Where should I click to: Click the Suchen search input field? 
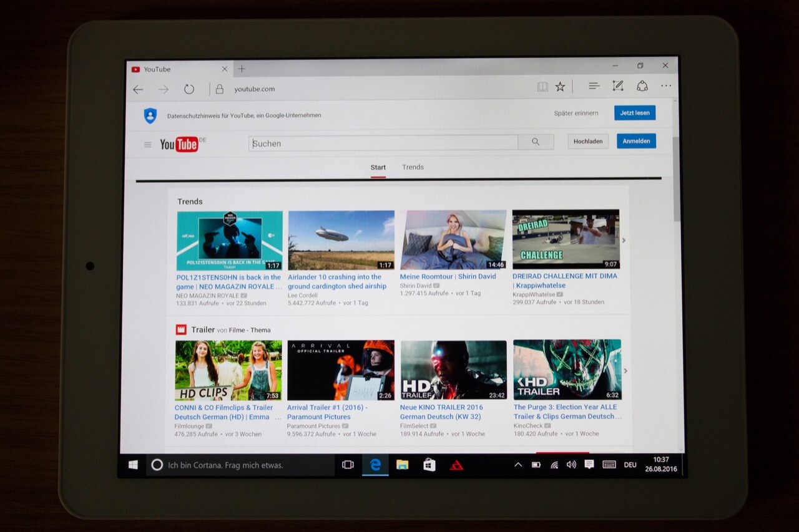[x=383, y=143]
